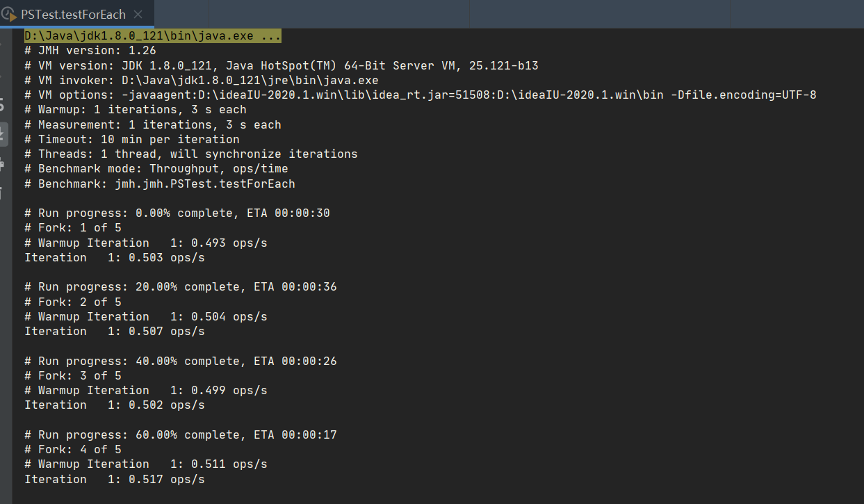Click the '# JMH version: 1.26' line
The height and width of the screenshot is (504, 864).
pyautogui.click(x=90, y=50)
